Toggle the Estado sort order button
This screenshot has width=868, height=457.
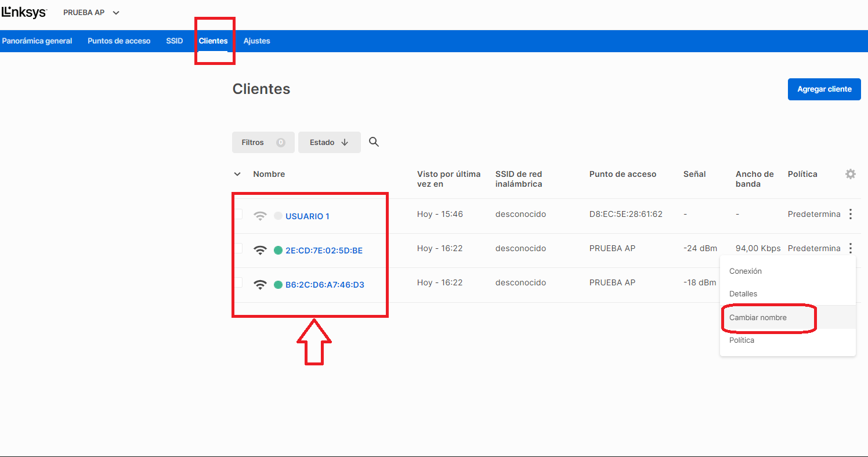(329, 142)
